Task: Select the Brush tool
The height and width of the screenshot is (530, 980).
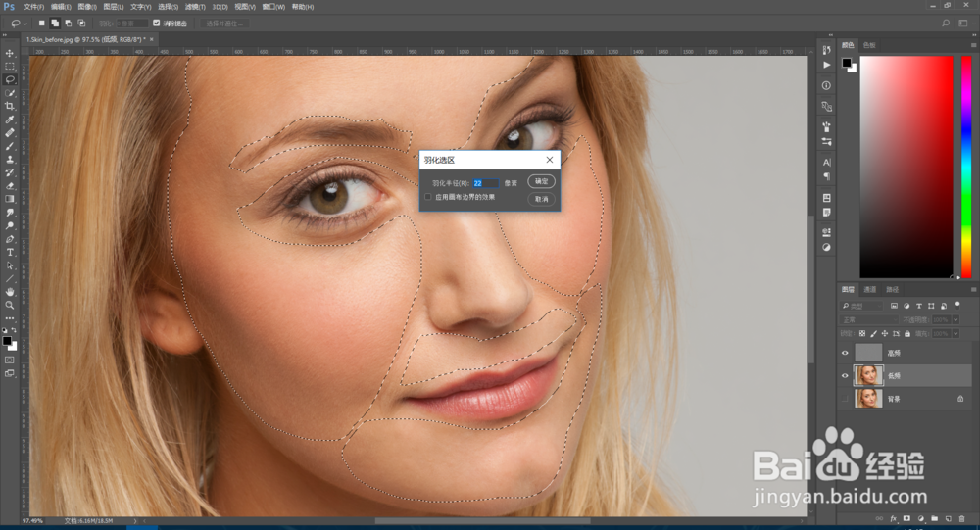Action: [10, 146]
